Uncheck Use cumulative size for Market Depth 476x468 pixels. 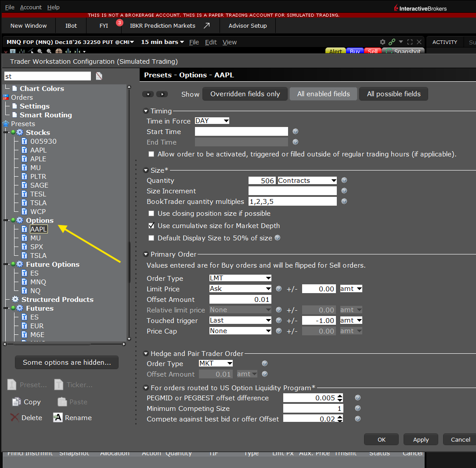click(x=151, y=225)
